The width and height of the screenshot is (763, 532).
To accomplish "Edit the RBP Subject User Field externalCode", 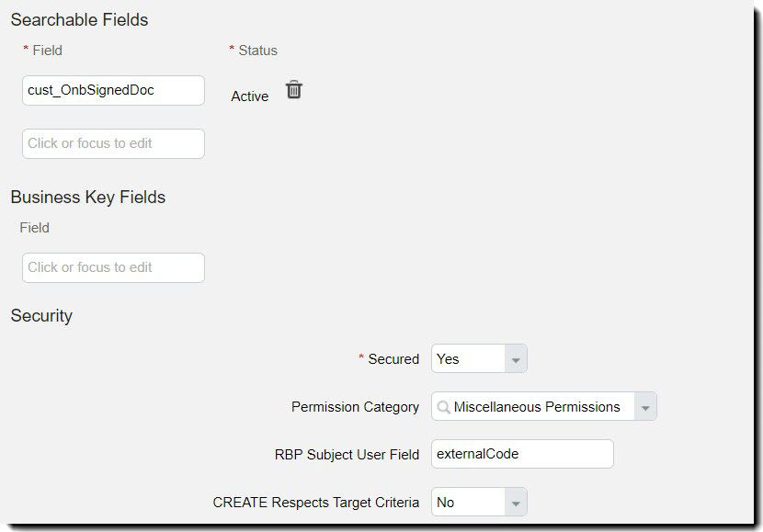I will [522, 454].
